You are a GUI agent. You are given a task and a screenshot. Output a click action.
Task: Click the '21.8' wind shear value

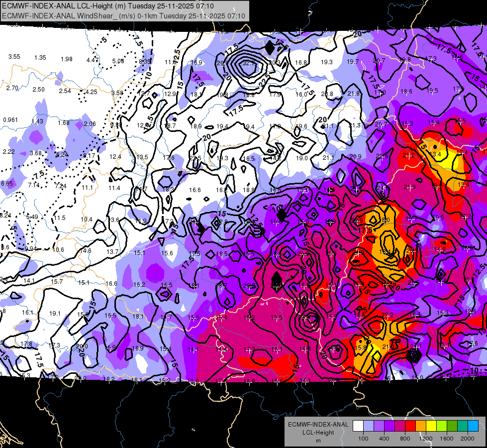(354, 93)
